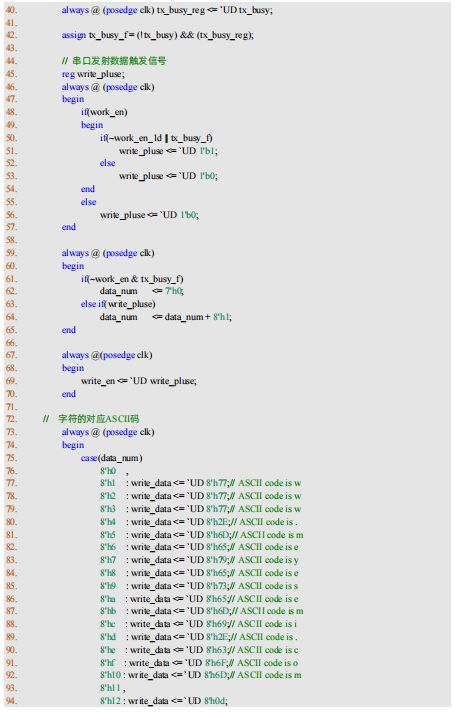
Task: Click the 'case(data_num)' statement
Action: pos(112,458)
